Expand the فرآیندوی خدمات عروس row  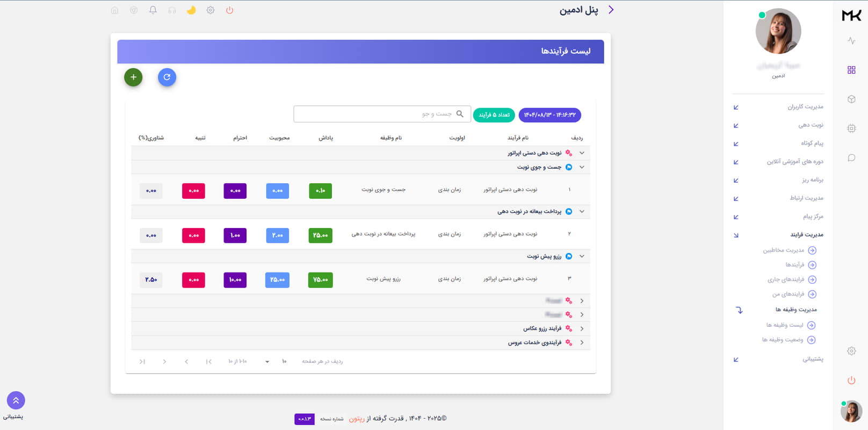[582, 342]
